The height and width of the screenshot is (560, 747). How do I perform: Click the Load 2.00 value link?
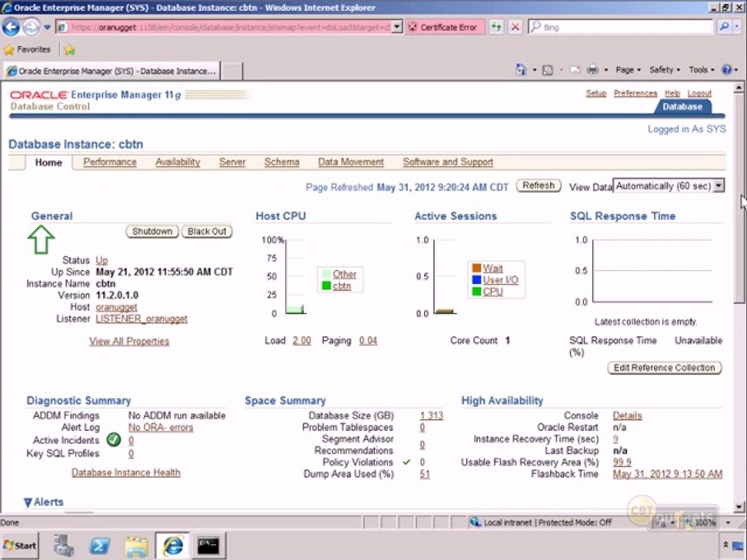click(302, 341)
